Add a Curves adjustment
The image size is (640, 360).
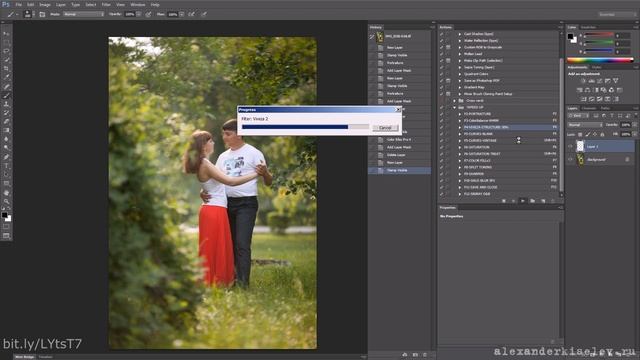click(600, 81)
